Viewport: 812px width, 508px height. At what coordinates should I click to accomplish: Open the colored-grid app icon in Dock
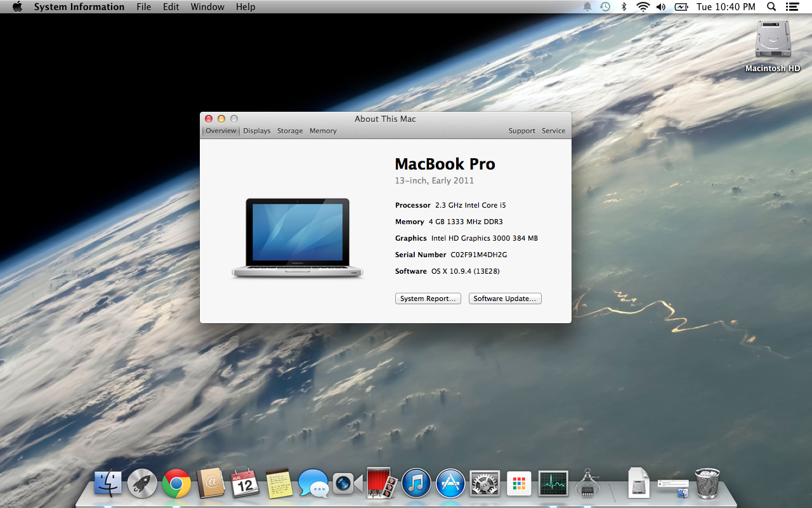519,485
